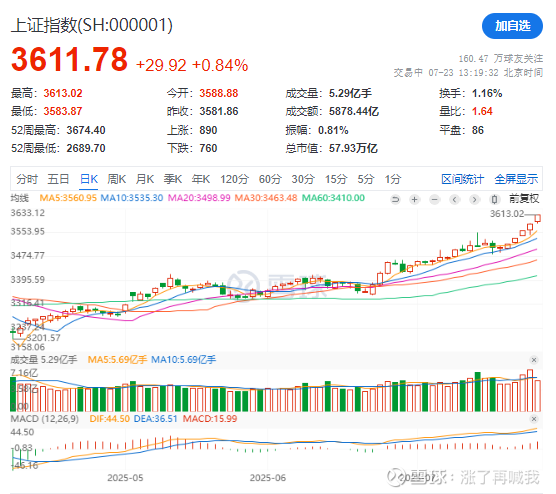This screenshot has width=556, height=494.
Task: Click the DIF:44.50 value
Action: pyautogui.click(x=109, y=419)
